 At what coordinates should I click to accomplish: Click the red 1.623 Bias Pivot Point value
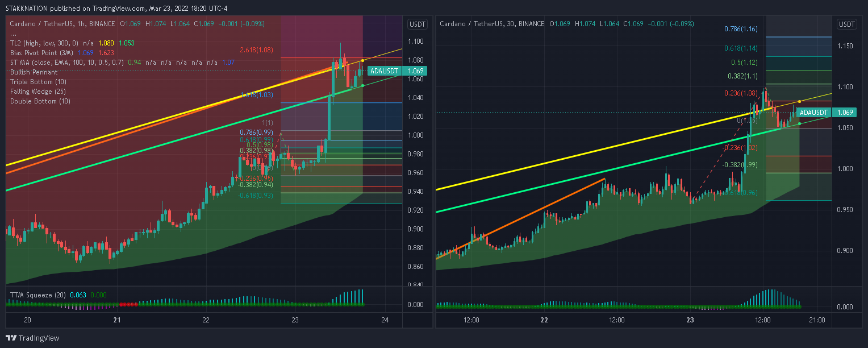107,53
